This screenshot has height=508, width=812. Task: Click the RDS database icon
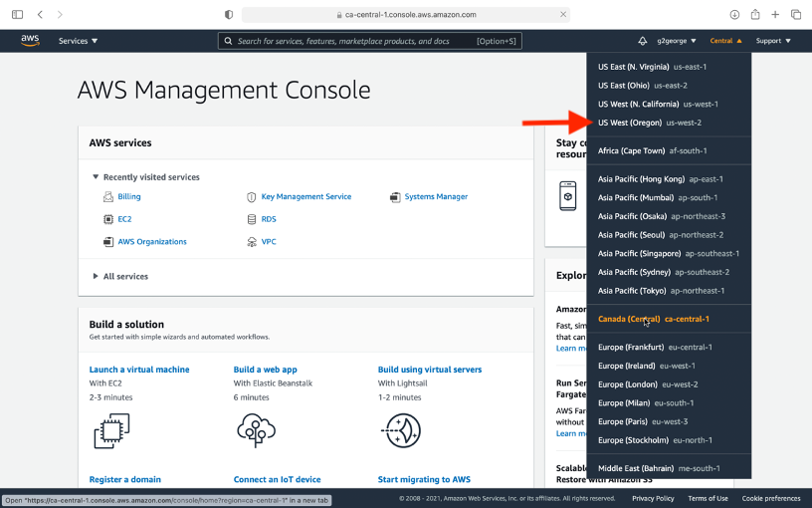point(252,219)
